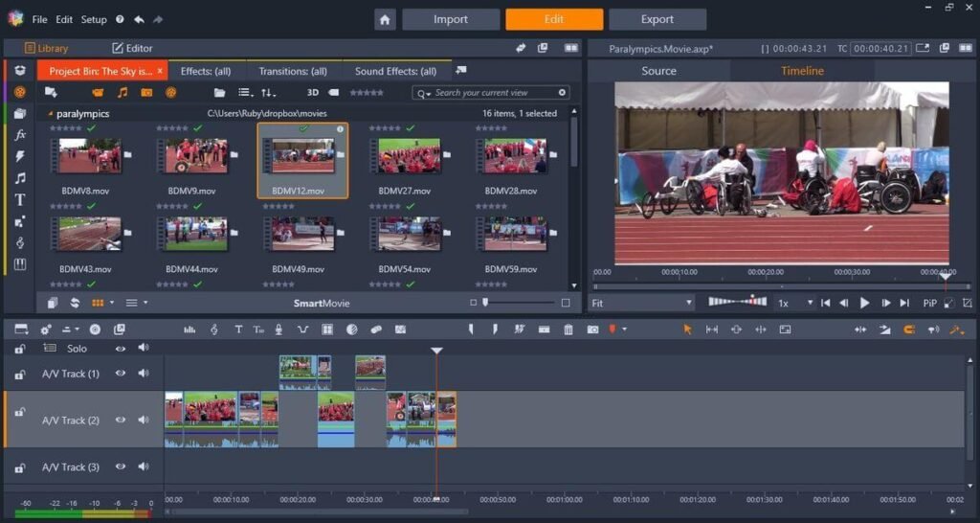Switch to the Library panel tab

point(46,48)
